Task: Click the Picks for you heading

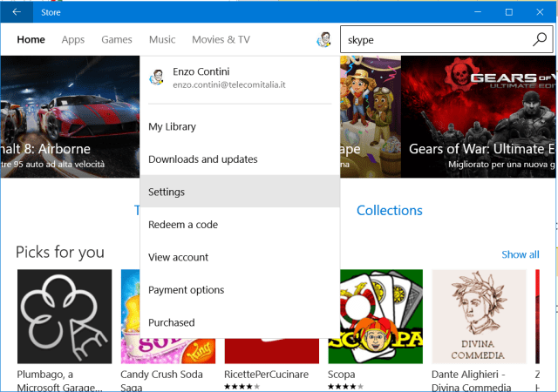Action: tap(60, 253)
